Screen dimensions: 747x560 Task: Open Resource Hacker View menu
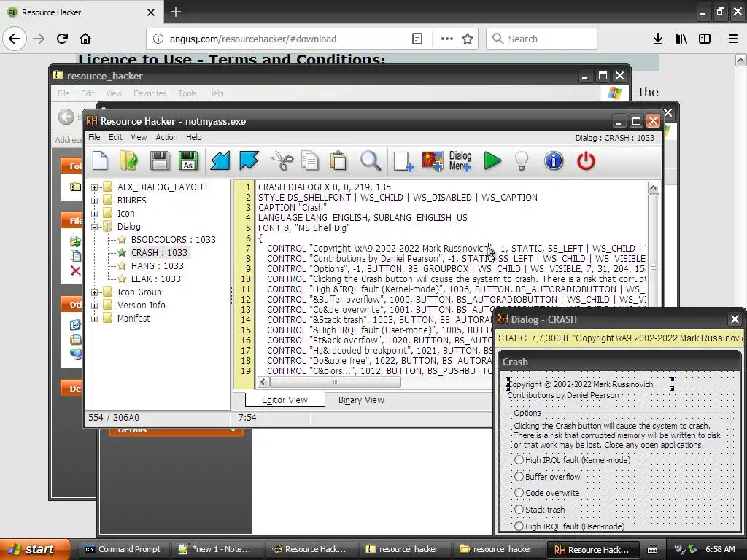pos(139,137)
